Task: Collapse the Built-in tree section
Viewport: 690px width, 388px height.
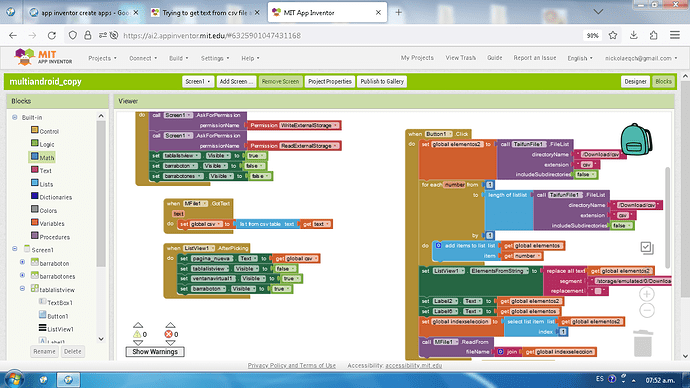Action: point(15,117)
